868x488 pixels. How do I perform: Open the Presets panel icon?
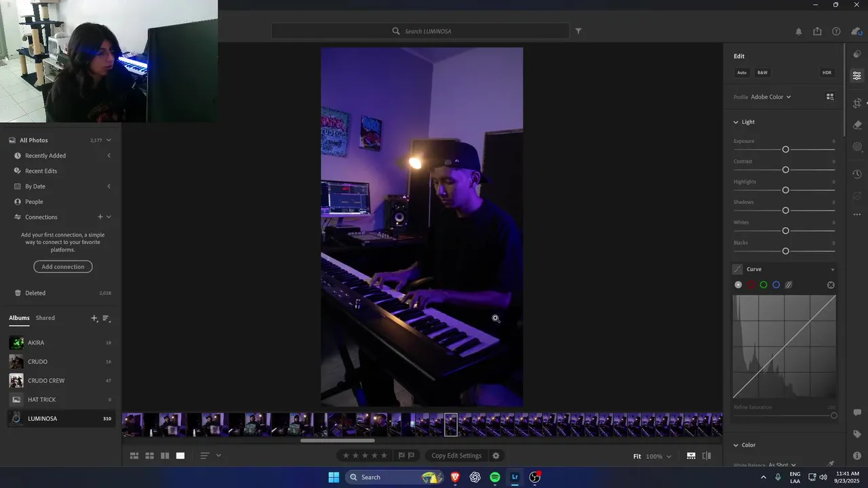857,54
